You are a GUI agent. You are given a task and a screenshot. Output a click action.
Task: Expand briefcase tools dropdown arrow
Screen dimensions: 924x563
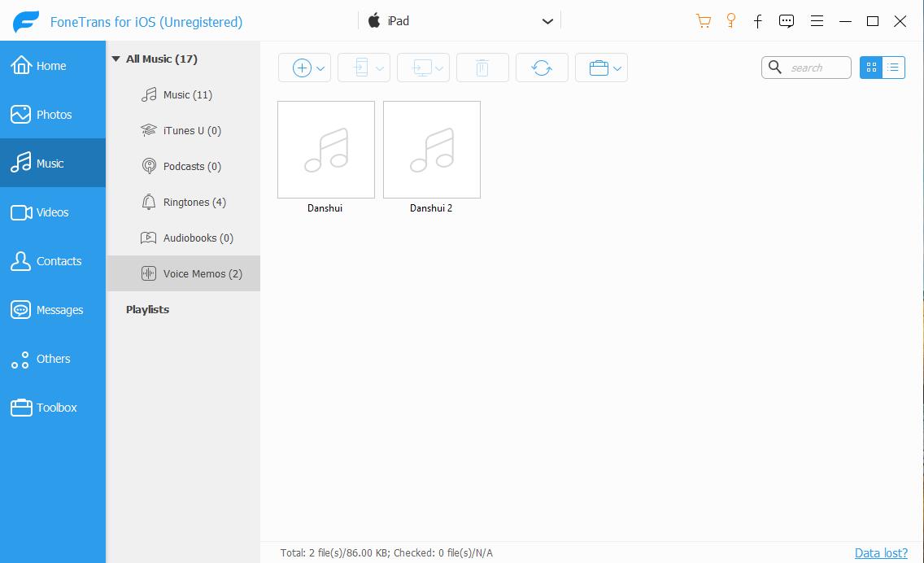(x=617, y=68)
